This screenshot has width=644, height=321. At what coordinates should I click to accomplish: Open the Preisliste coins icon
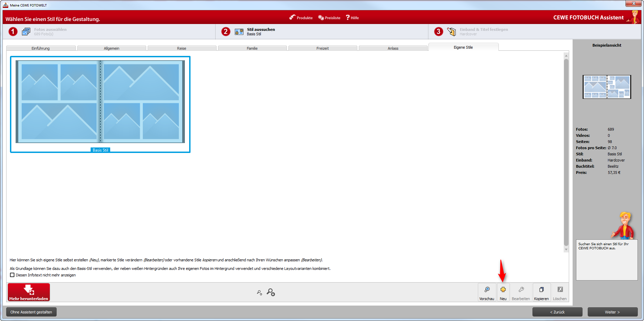coord(321,17)
